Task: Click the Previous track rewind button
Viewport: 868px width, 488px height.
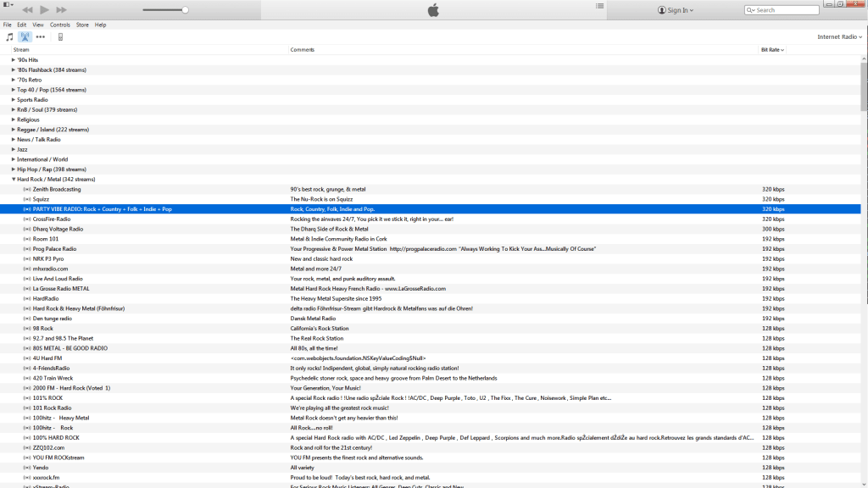Action: pos(27,10)
